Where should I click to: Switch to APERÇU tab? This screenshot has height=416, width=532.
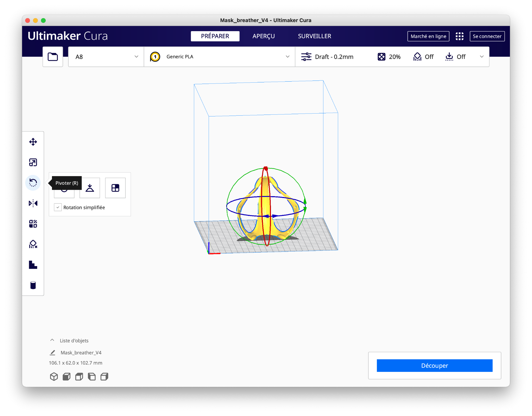263,36
